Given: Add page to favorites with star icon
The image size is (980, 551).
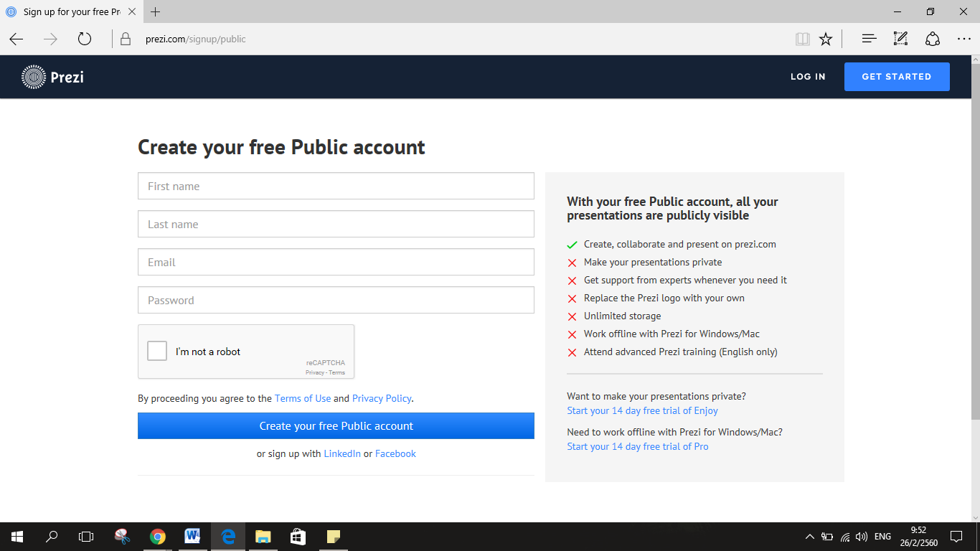Looking at the screenshot, I should tap(826, 39).
